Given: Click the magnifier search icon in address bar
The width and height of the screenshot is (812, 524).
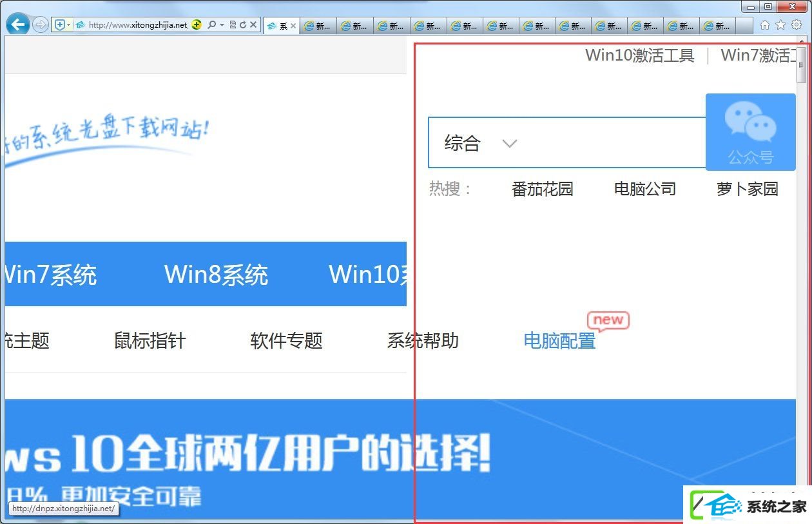Looking at the screenshot, I should [211, 24].
